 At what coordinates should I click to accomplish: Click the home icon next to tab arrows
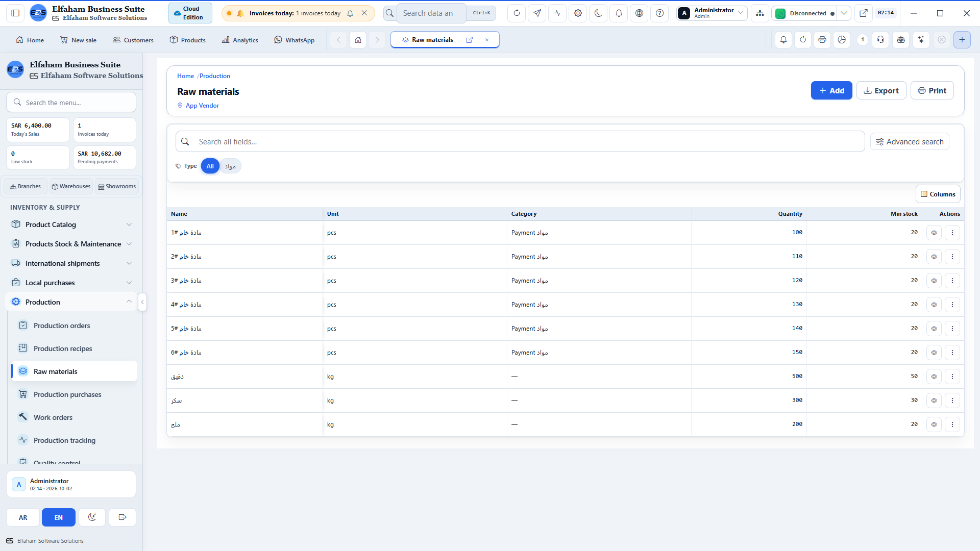358,40
